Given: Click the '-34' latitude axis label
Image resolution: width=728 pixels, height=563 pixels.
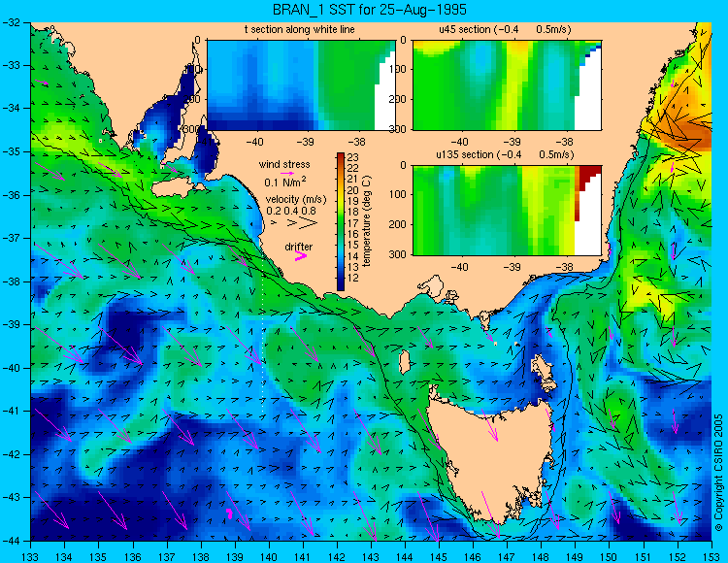Looking at the screenshot, I should point(11,109).
